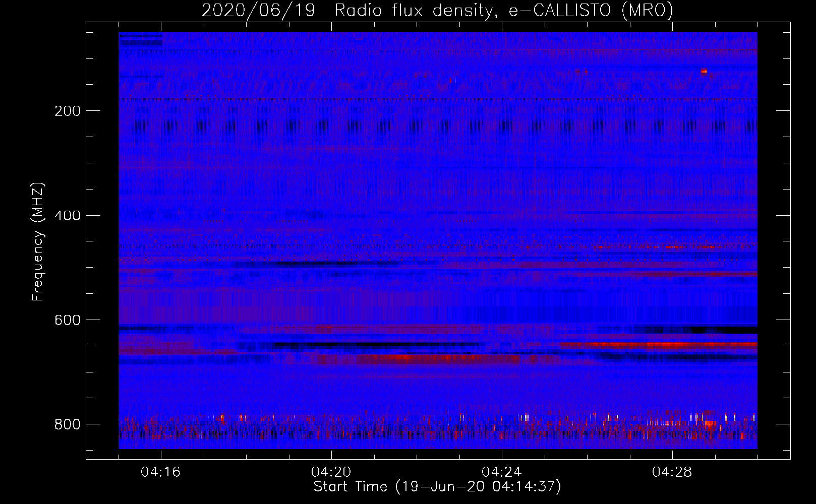This screenshot has height=504, width=816.
Task: Select the 800 frequency tick label
Action: point(67,424)
